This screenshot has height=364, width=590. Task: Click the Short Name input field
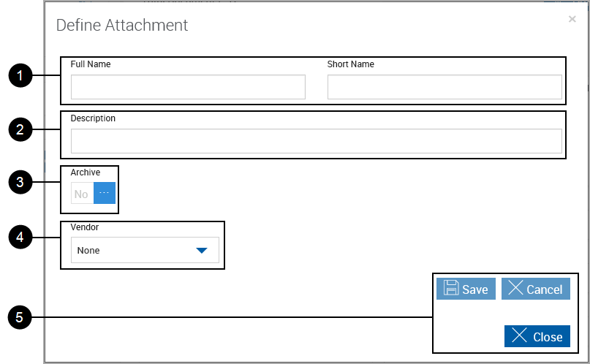[445, 87]
